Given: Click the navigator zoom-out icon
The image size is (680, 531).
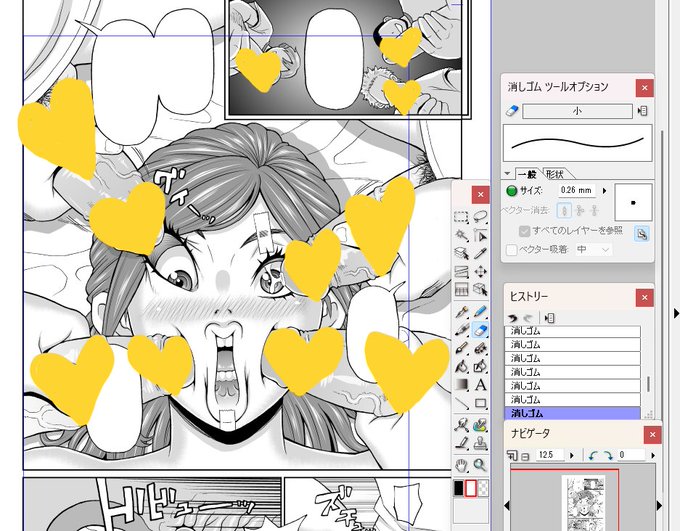Looking at the screenshot, I should (525, 456).
